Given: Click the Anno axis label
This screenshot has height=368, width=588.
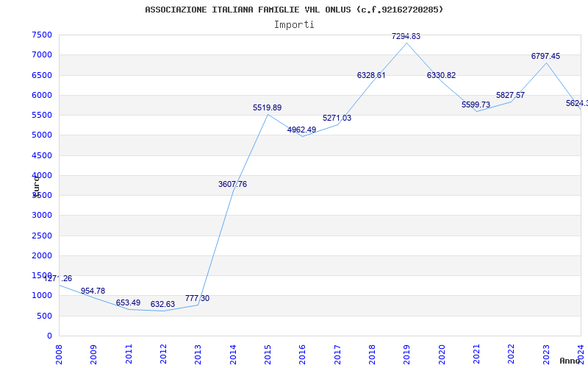Looking at the screenshot, I should pyautogui.click(x=570, y=361).
